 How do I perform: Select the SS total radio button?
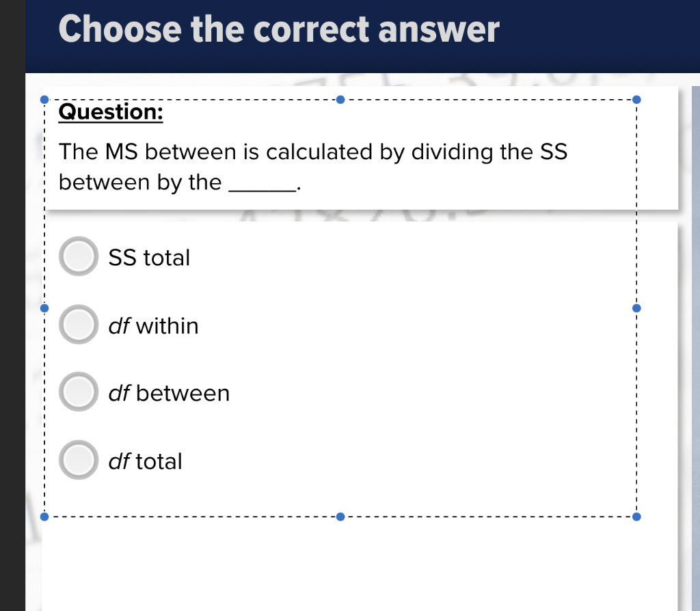(78, 256)
